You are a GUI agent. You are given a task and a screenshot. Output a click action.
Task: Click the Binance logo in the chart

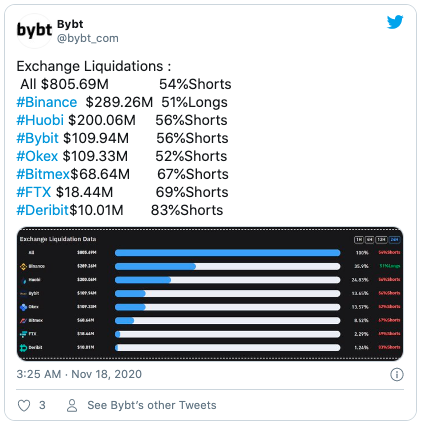click(23, 266)
